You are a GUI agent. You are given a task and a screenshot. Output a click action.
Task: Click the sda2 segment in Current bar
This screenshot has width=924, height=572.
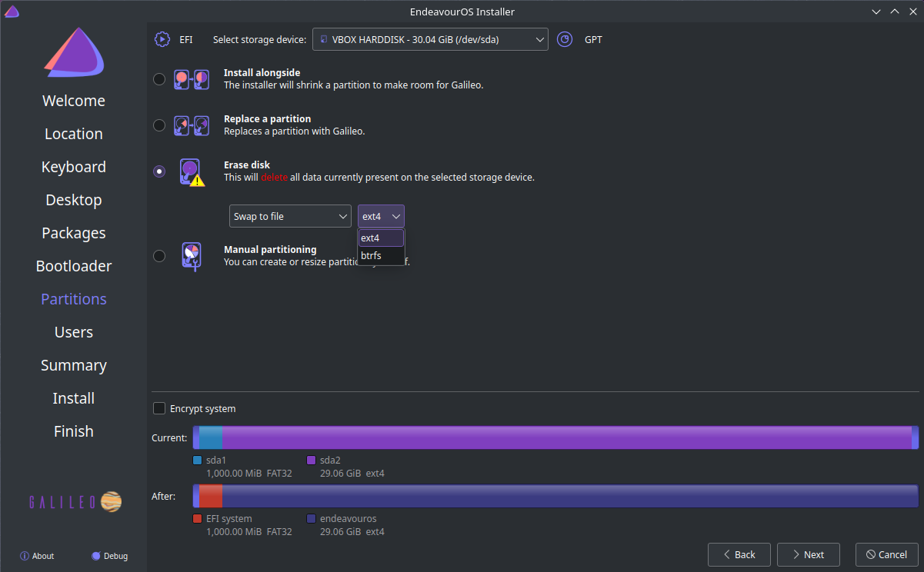(567, 438)
